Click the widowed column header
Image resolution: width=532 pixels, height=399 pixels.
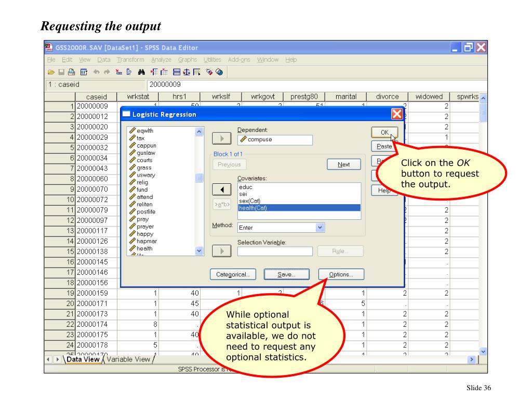coord(429,97)
